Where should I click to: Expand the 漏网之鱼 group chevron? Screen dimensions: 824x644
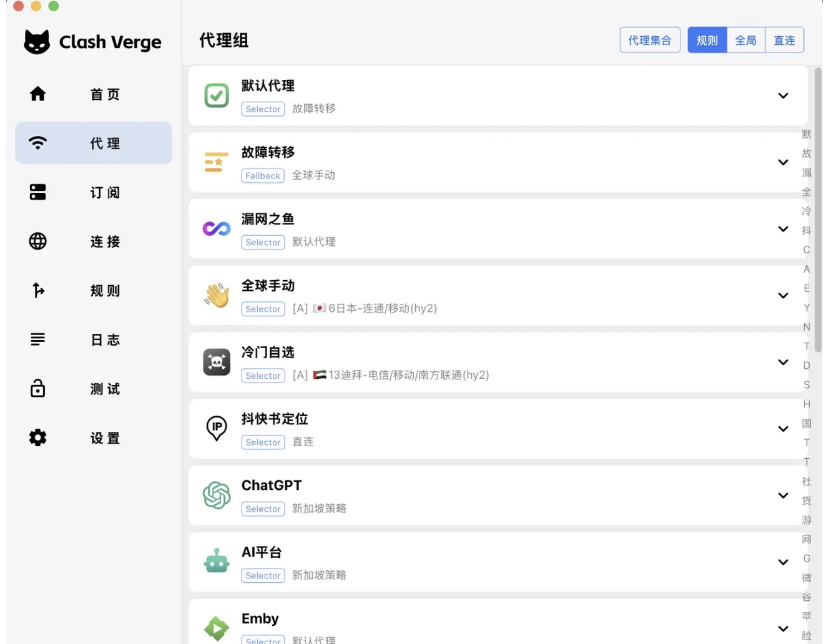coord(783,229)
